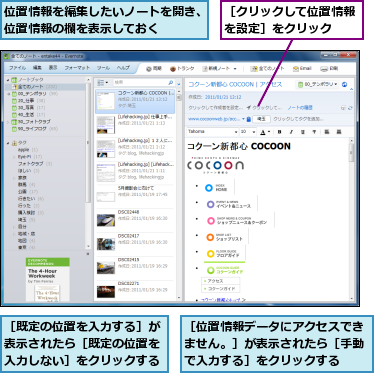This screenshot has height=373, width=374.
Task: Click the search magnifier icon in the search box
Action: pos(171,82)
